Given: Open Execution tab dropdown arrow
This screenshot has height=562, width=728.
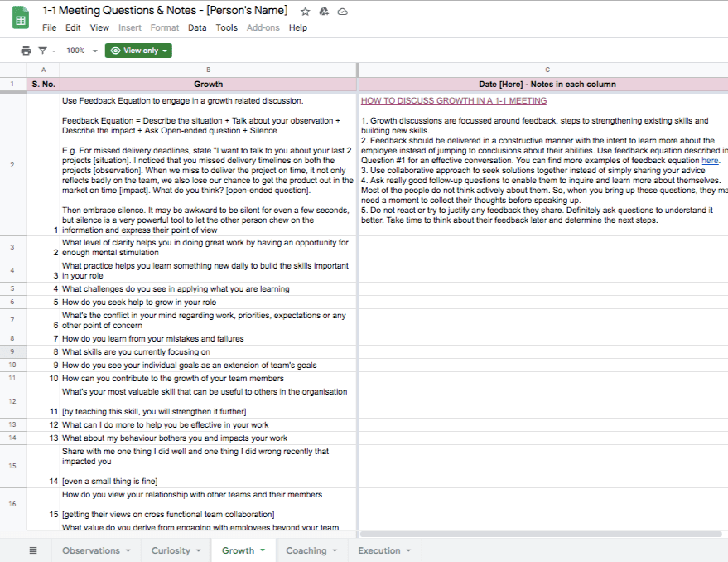Looking at the screenshot, I should (408, 550).
